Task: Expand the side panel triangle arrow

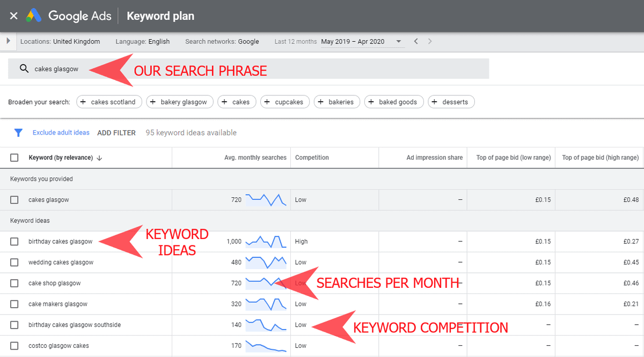Action: tap(8, 41)
